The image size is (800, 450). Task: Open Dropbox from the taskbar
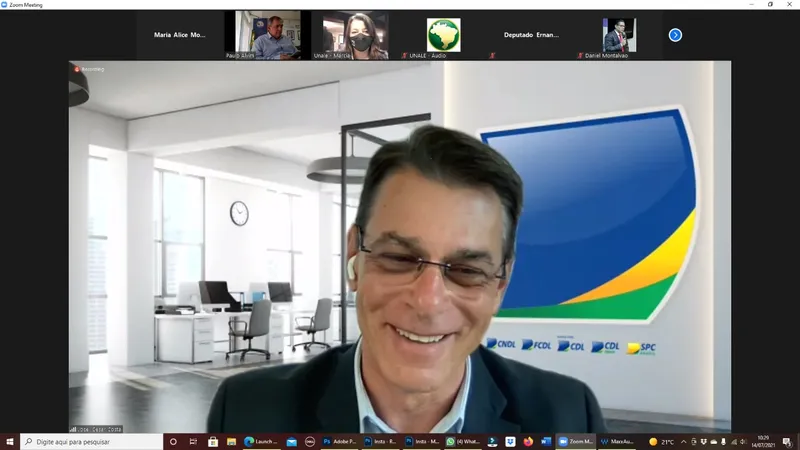[x=510, y=442]
